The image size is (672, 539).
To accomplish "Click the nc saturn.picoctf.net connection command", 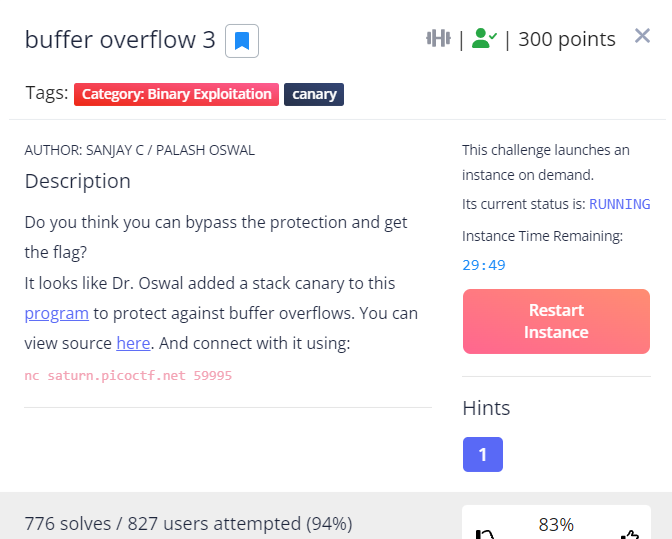I will (x=128, y=376).
